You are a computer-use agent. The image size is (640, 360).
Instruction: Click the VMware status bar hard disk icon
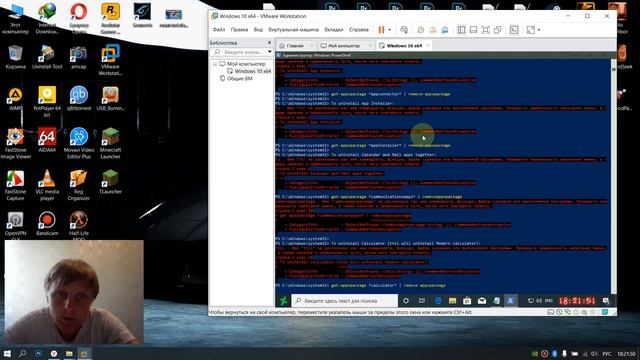551,312
